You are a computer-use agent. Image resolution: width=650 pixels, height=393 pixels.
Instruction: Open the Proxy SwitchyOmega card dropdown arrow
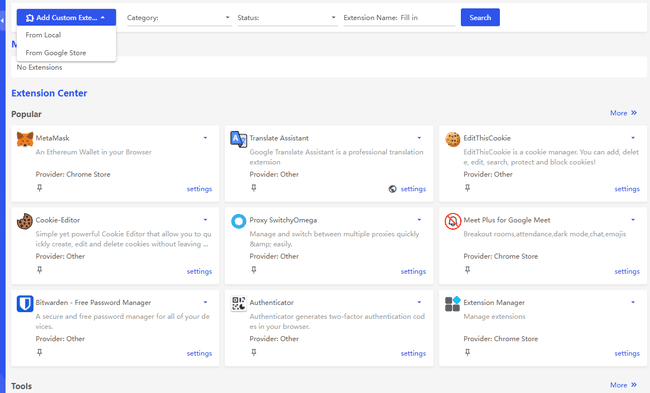419,220
